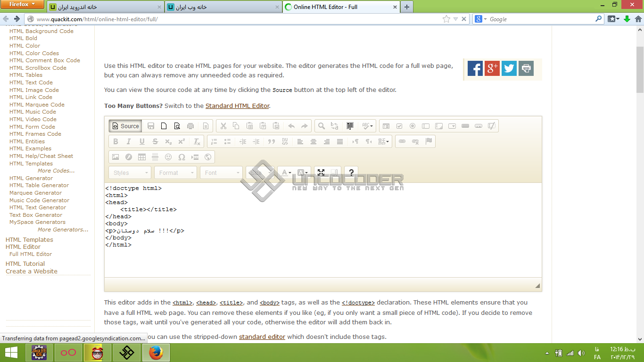Share the page on Google Plus

point(492,68)
